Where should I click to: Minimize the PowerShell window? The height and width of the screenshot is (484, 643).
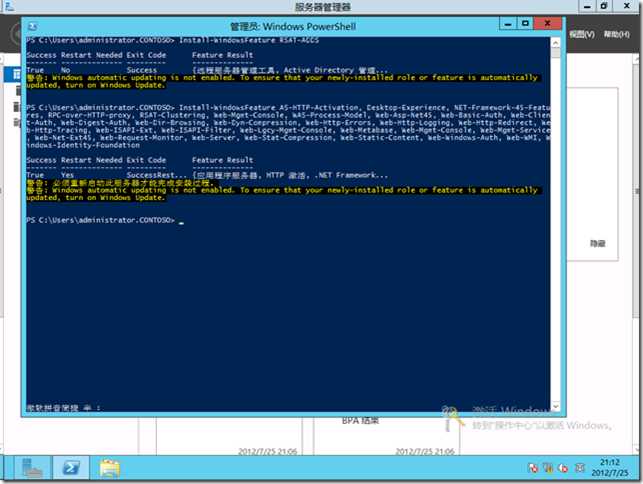508,24
